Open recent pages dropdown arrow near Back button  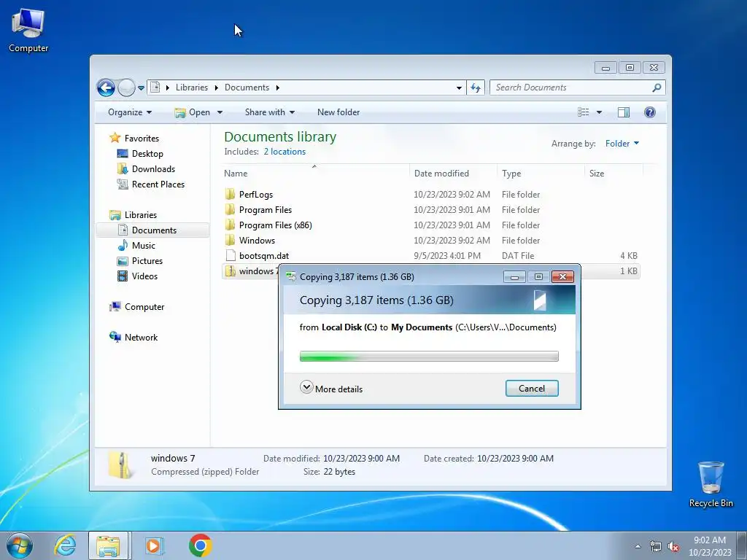click(x=141, y=88)
